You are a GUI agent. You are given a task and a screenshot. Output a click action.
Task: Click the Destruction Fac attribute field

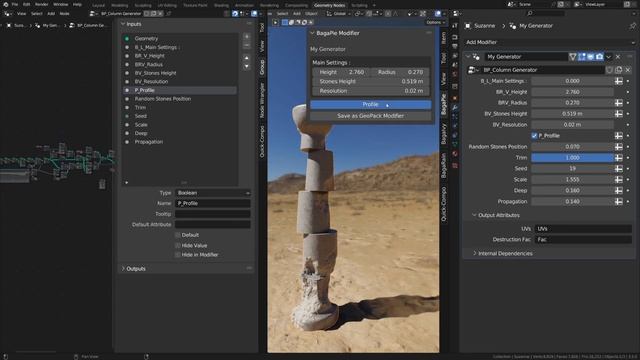583,240
